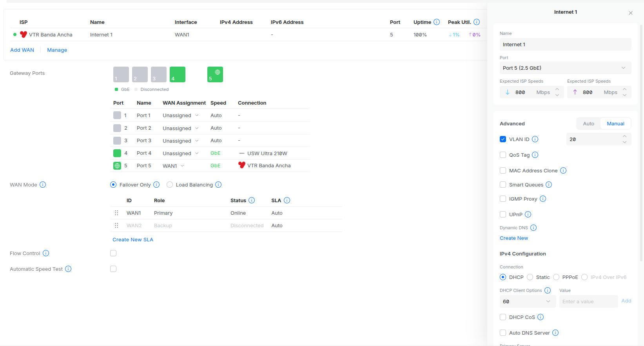Open the Port 5 (2.5 GbE) dropdown

click(565, 68)
